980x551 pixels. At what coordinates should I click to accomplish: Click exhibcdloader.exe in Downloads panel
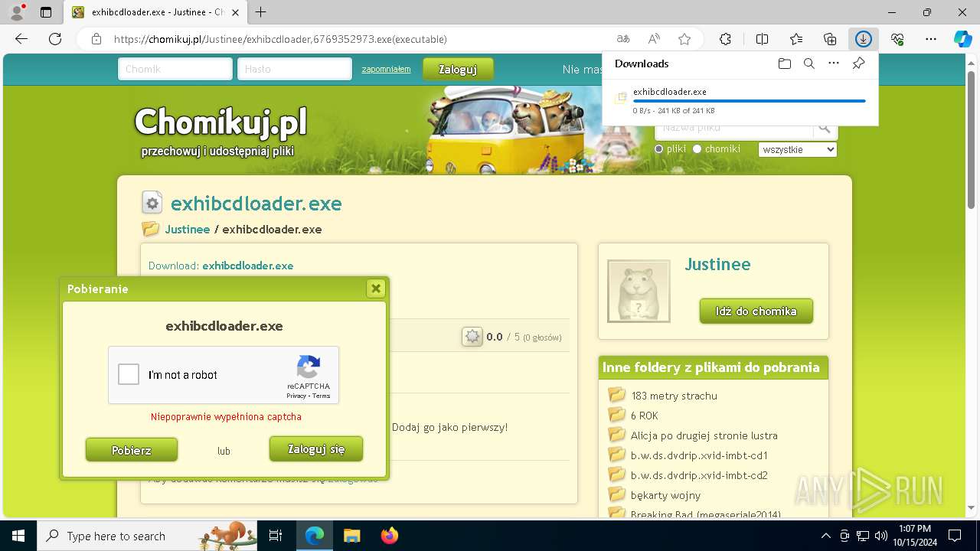[670, 92]
